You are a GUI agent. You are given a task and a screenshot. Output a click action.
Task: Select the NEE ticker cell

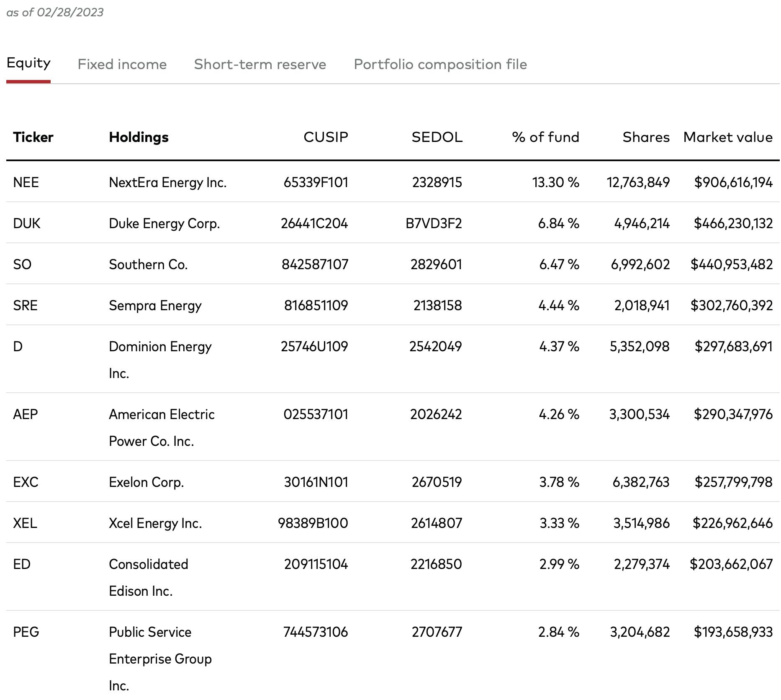point(26,182)
